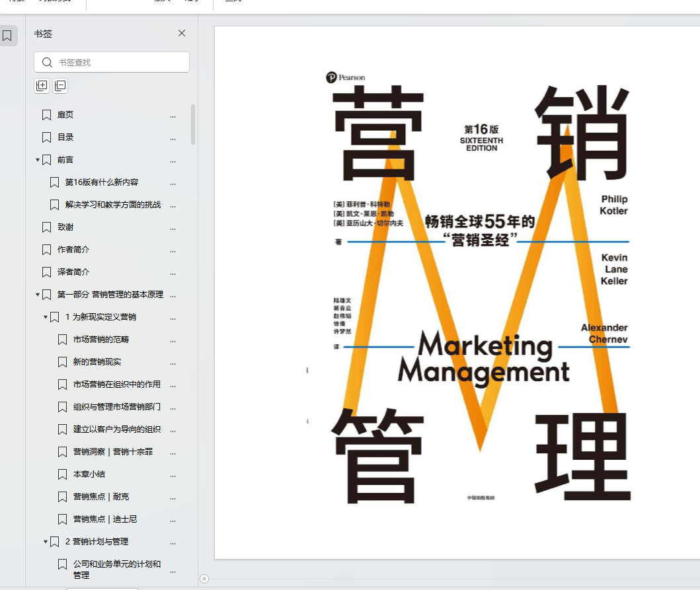Viewport: 700px width, 590px height.
Task: Jump to 新的营销现实 bookmark
Action: [97, 362]
